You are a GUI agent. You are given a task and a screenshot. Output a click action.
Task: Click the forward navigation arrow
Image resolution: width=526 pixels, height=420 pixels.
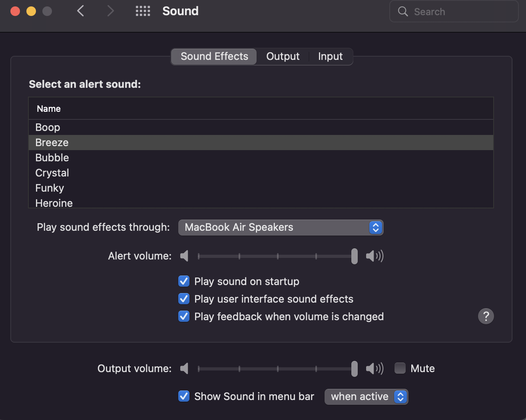110,11
